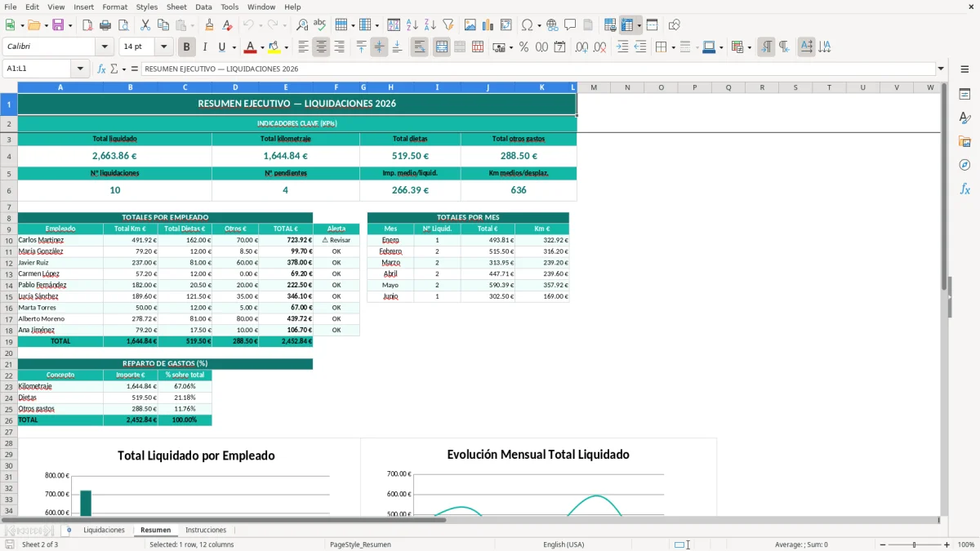Click the Save document icon

(x=58, y=25)
